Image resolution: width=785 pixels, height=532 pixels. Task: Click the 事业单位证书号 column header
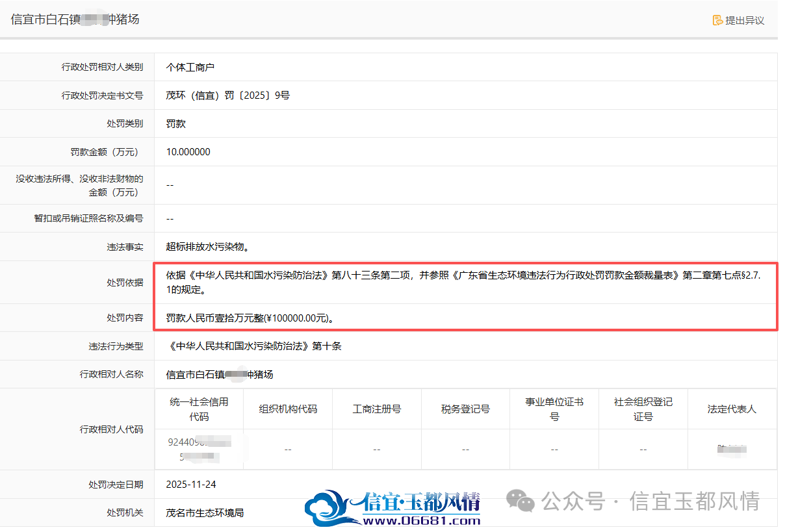(554, 409)
